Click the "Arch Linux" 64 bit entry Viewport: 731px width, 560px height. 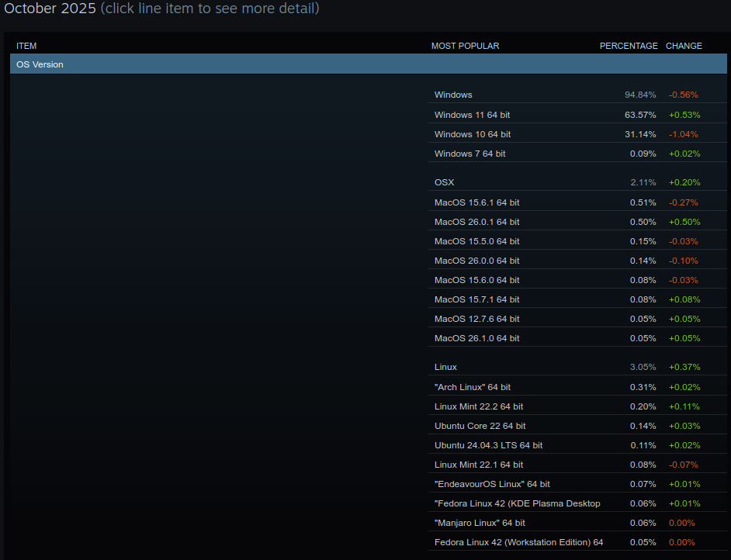[x=577, y=387]
